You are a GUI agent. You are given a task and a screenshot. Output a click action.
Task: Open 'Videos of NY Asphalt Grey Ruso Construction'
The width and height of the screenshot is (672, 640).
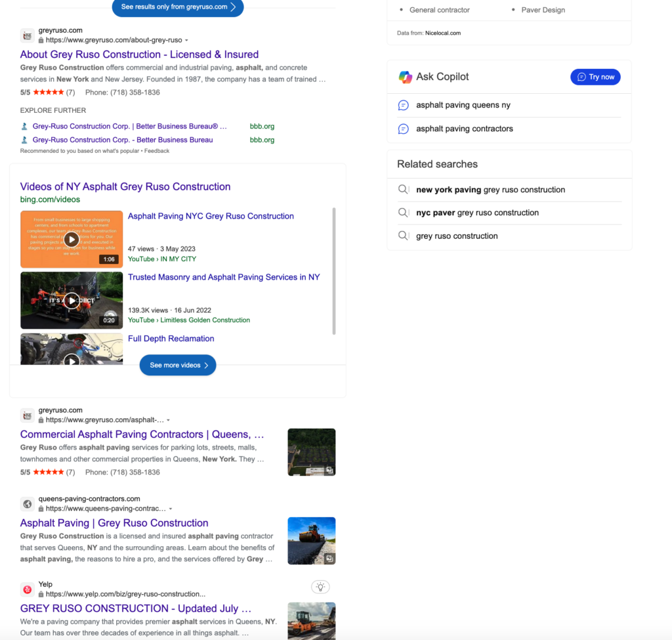[125, 187]
